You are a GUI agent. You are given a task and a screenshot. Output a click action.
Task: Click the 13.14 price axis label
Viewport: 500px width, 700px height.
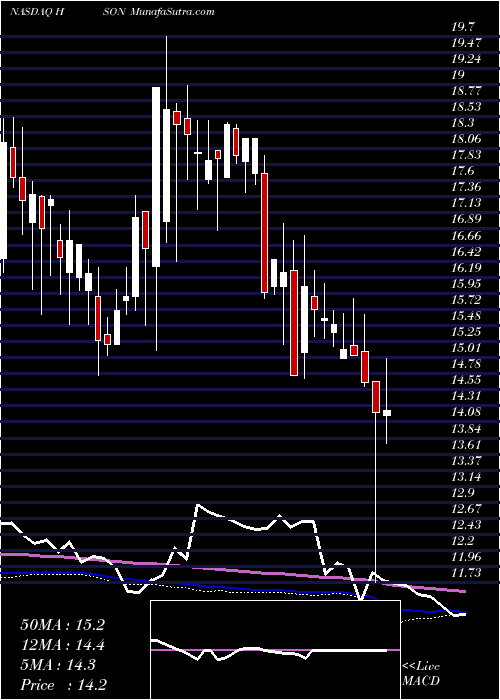[465, 477]
